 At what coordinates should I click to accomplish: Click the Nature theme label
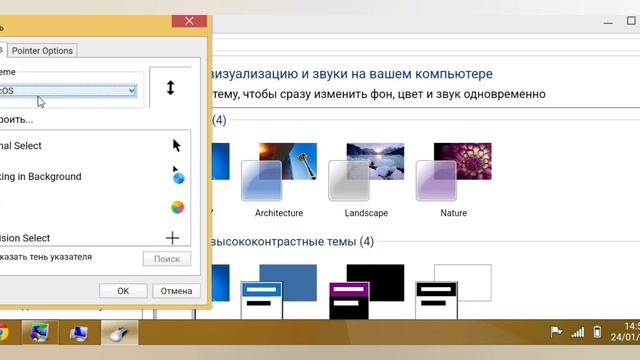pyautogui.click(x=453, y=213)
